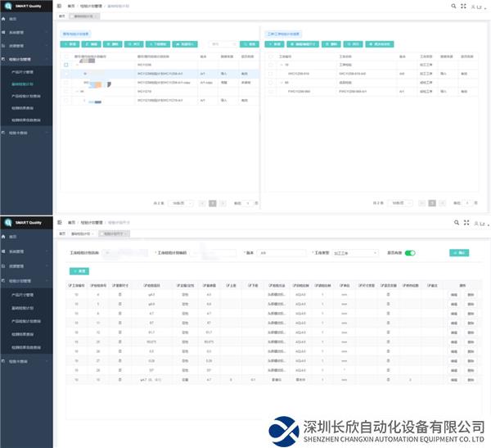This screenshot has height=448, width=491.
Task: Expand 检验计划管理 menu in top sidebar
Action: [x=25, y=59]
